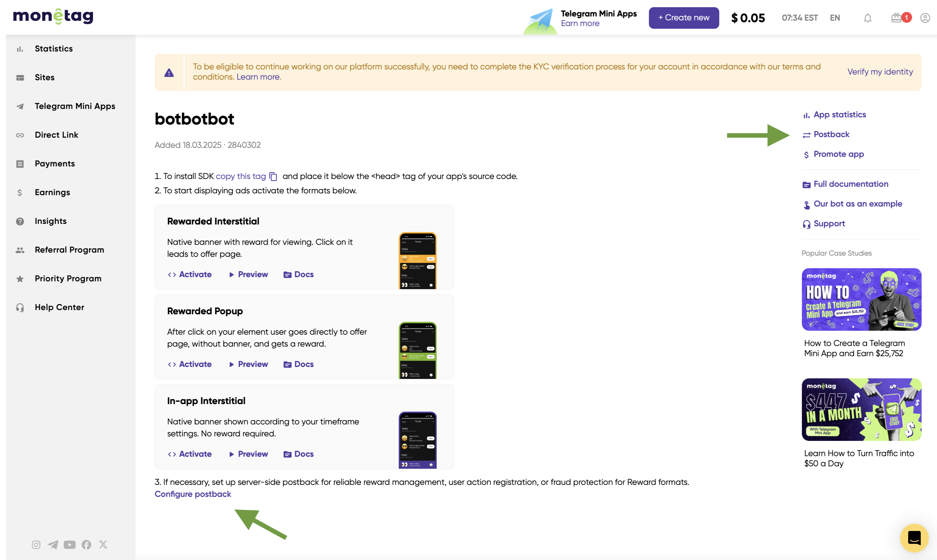
Task: Click the Support headset icon on right
Action: click(x=806, y=224)
